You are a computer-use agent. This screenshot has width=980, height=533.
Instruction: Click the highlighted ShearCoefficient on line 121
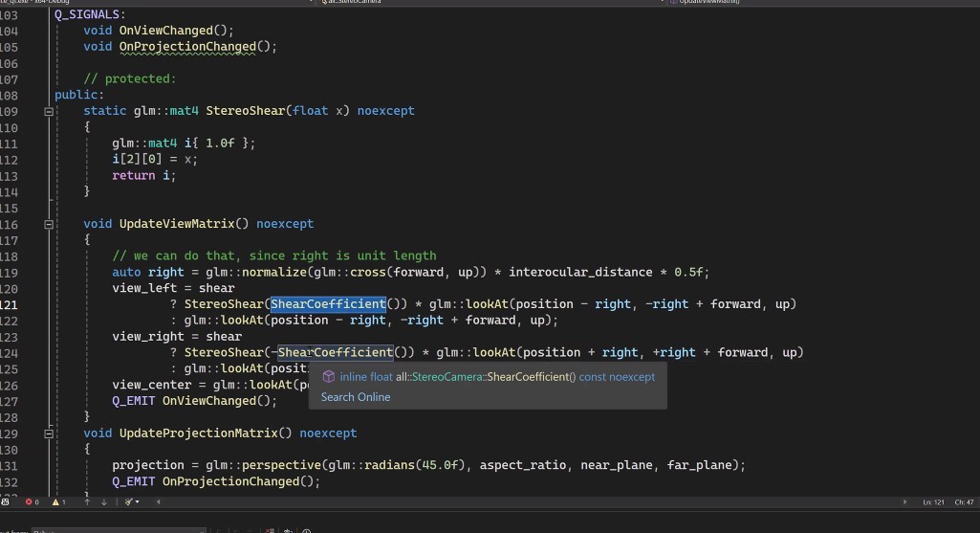[327, 304]
